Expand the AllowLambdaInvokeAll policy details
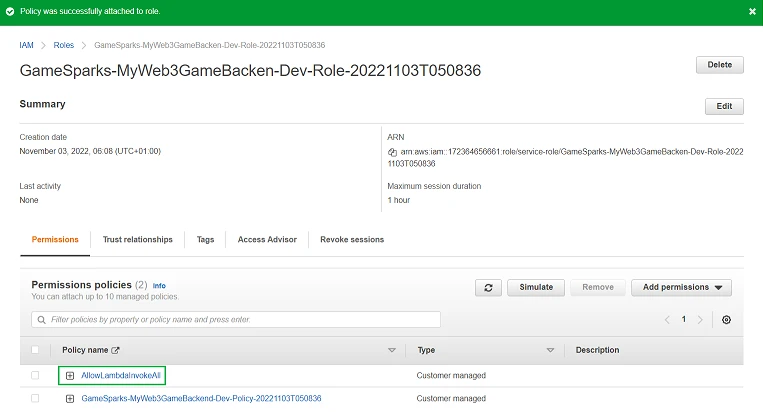The width and height of the screenshot is (763, 412). [x=70, y=375]
